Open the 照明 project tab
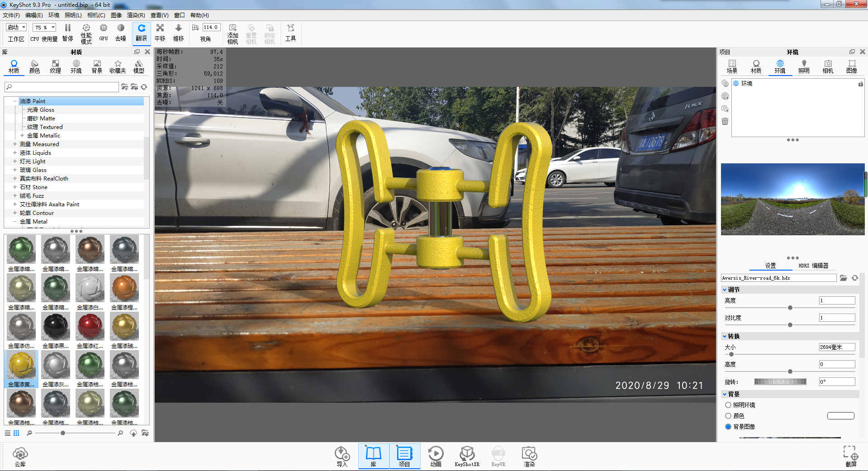The image size is (868, 471). pyautogui.click(x=804, y=67)
